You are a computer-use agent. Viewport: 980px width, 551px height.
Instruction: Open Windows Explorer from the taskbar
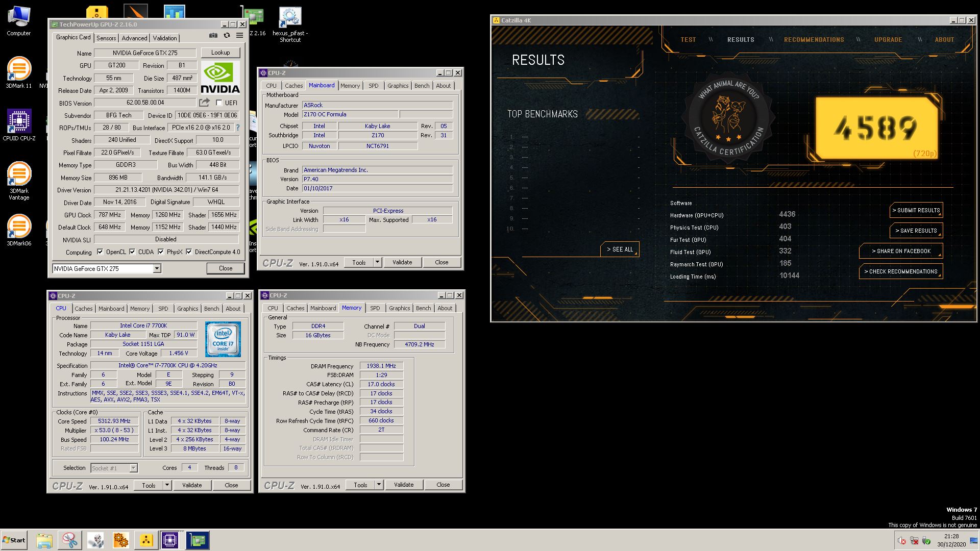pos(44,540)
